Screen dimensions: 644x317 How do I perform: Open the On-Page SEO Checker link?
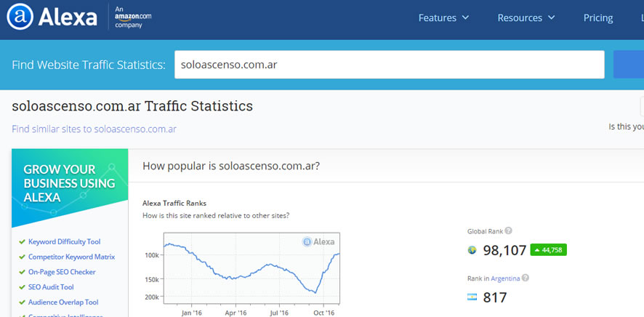[x=62, y=272]
